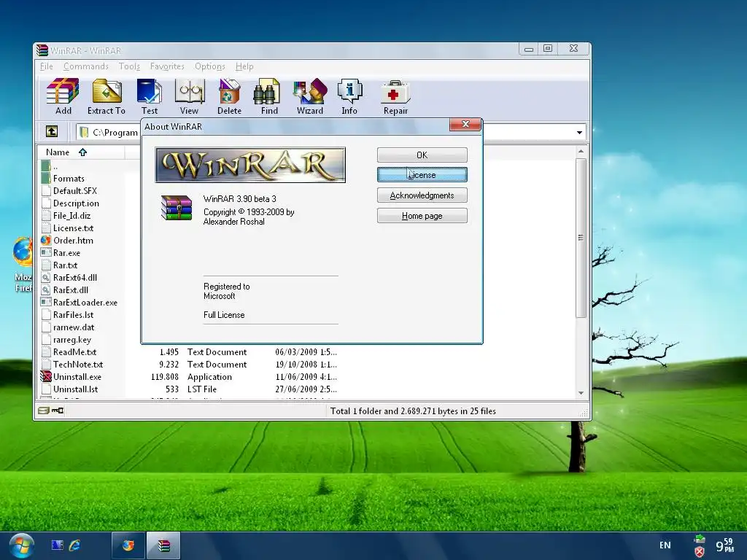
Task: Select the License.txt file
Action: tap(73, 228)
